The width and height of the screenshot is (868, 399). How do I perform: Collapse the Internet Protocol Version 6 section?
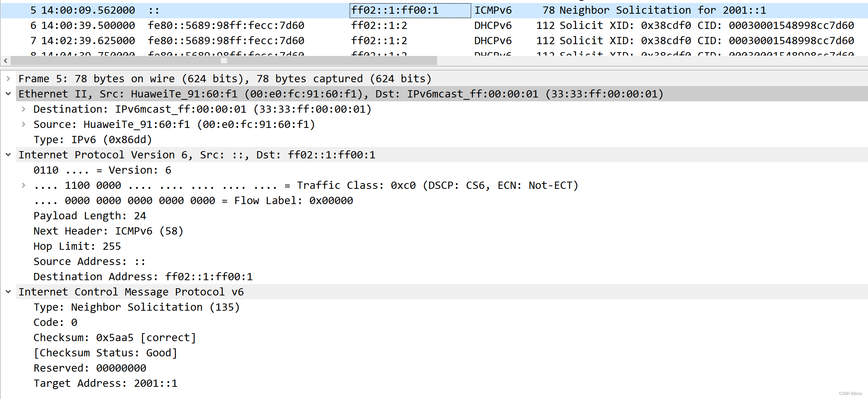pyautogui.click(x=8, y=155)
